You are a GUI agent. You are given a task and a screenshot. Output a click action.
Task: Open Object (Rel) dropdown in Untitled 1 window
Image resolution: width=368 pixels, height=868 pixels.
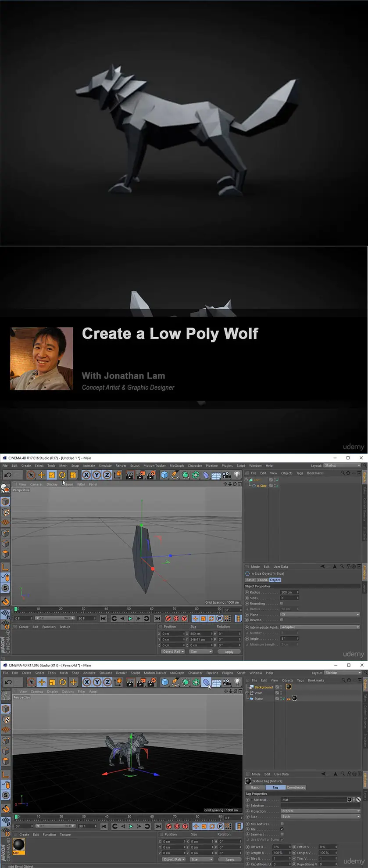173,652
